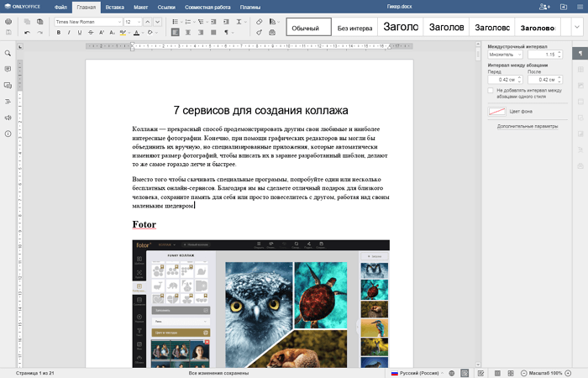This screenshot has width=588, height=378.
Task: Click the Цвет фона color swatch
Action: (497, 111)
